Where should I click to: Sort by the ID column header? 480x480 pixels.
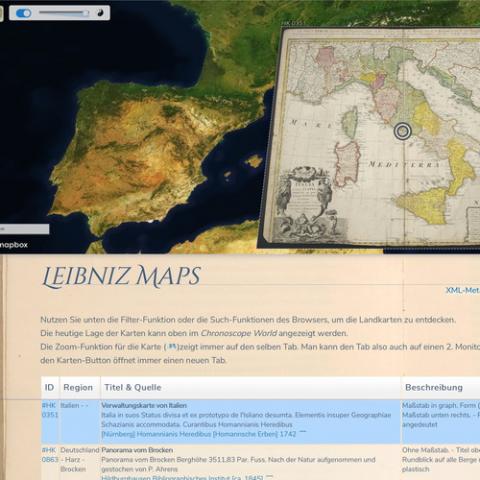(x=49, y=387)
